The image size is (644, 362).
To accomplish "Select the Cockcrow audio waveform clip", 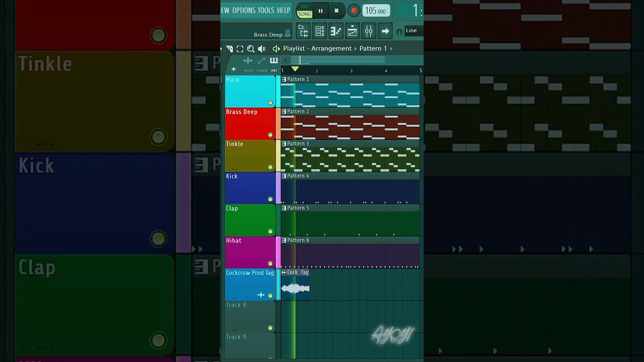I will [x=295, y=288].
